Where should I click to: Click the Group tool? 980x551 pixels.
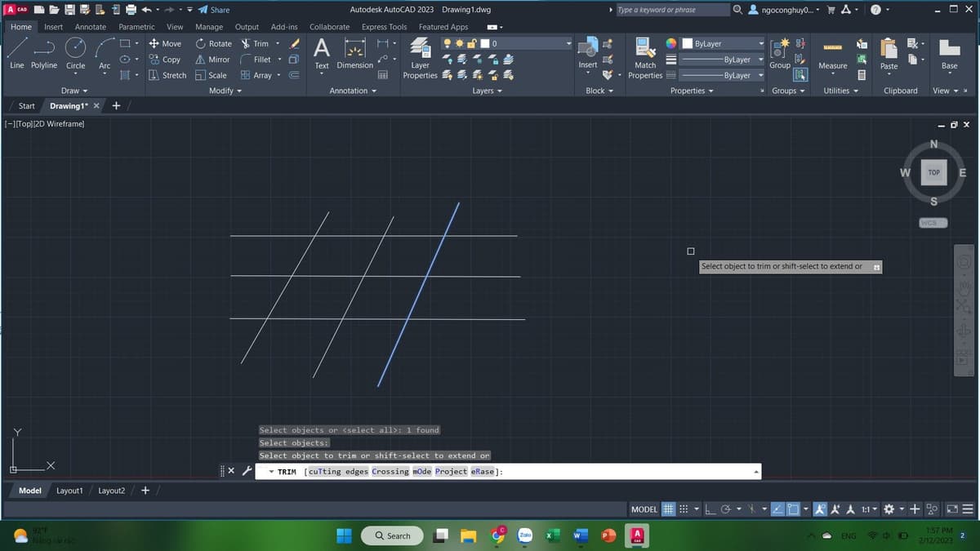pos(779,53)
